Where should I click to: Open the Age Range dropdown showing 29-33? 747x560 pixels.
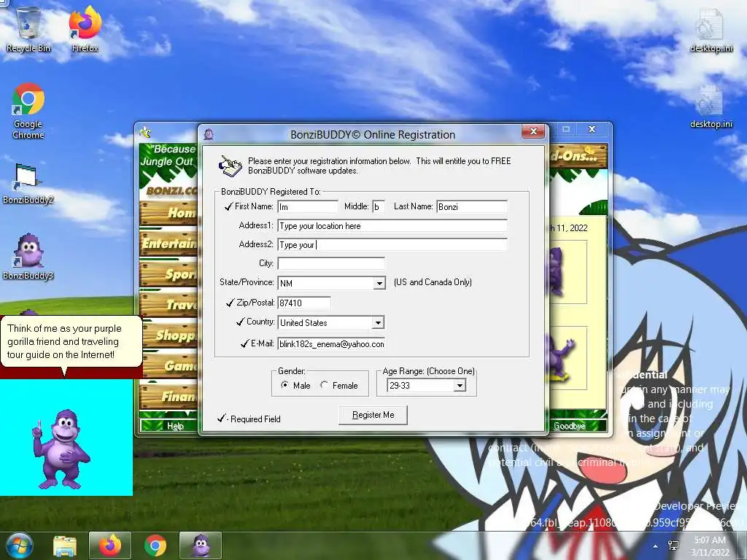[x=460, y=385]
